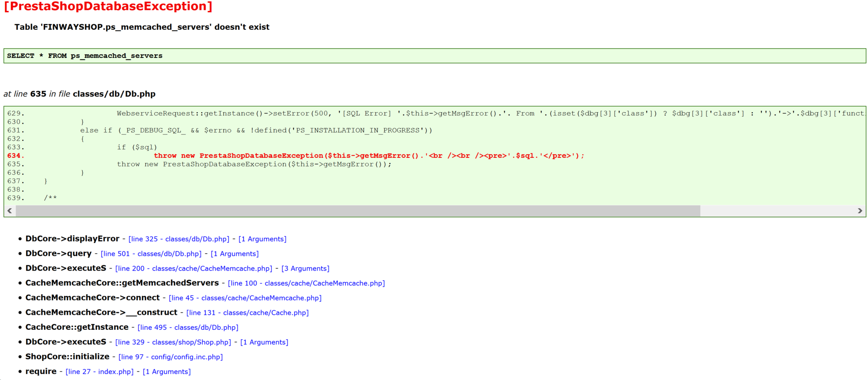Click the Table doesn't exist error message

(142, 27)
